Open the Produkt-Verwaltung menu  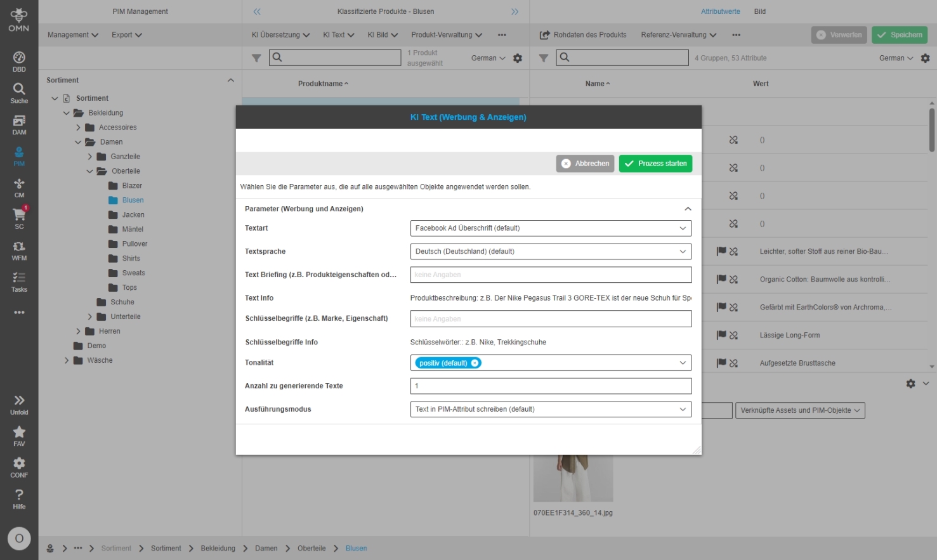point(447,35)
